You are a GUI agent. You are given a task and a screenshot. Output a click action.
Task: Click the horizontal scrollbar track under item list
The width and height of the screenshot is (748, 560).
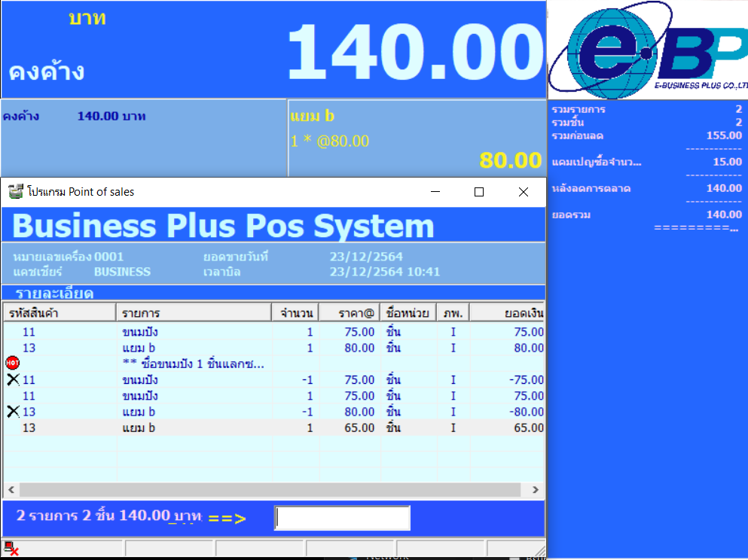click(x=270, y=489)
